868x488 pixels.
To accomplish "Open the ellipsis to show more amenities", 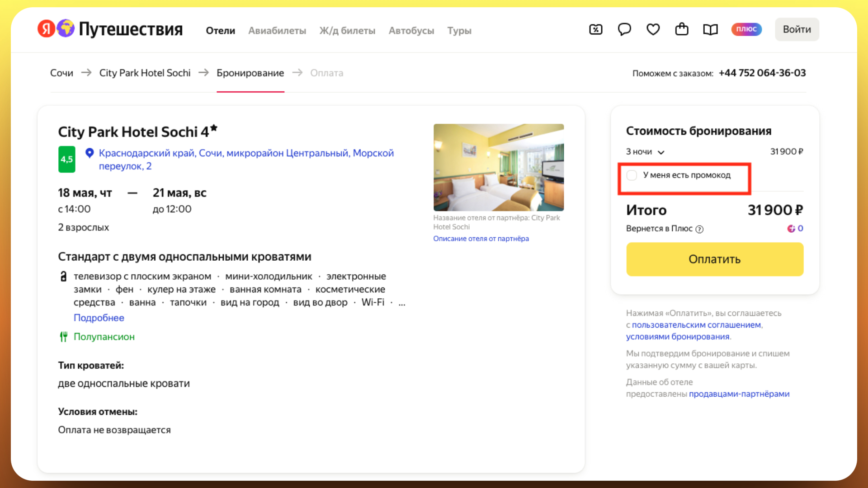I will pos(401,302).
